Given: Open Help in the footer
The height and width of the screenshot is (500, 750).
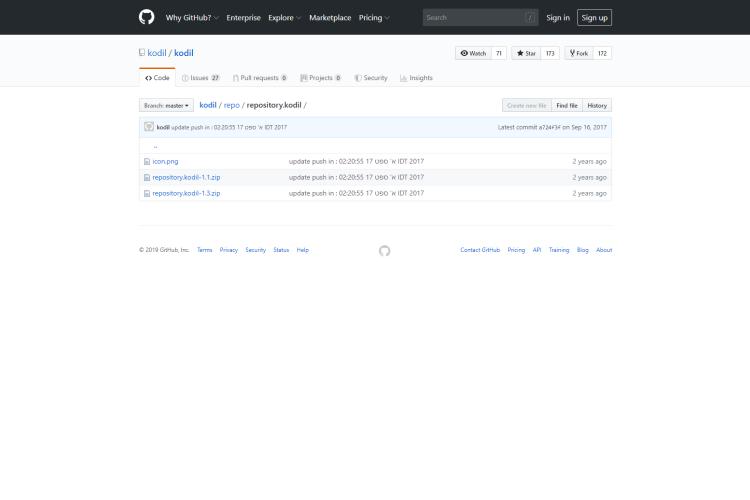Looking at the screenshot, I should coord(302,250).
